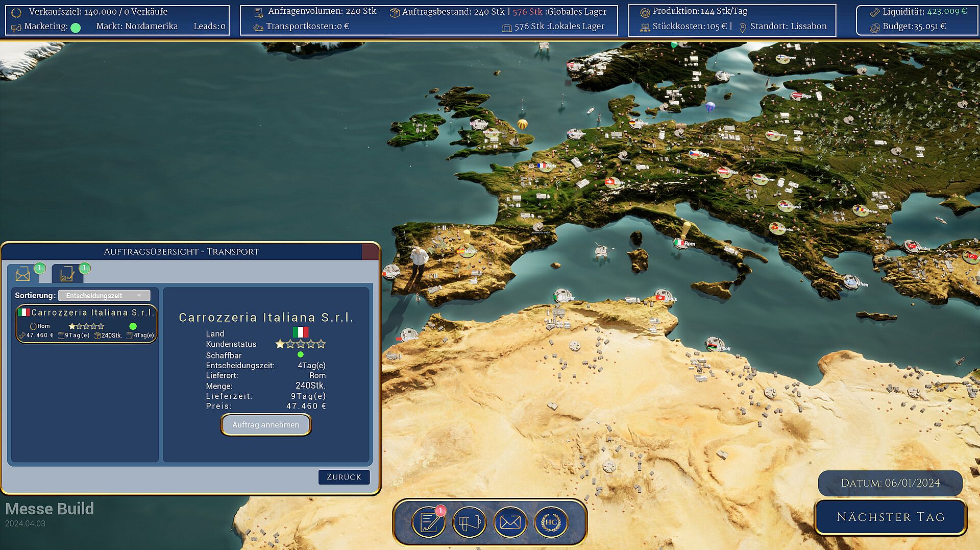Click the dropdown arrow beside Entscheidungszeit

[x=139, y=296]
